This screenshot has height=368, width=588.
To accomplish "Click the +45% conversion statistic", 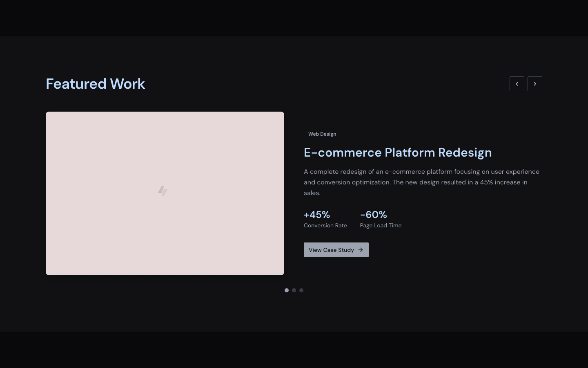I will click(x=317, y=214).
